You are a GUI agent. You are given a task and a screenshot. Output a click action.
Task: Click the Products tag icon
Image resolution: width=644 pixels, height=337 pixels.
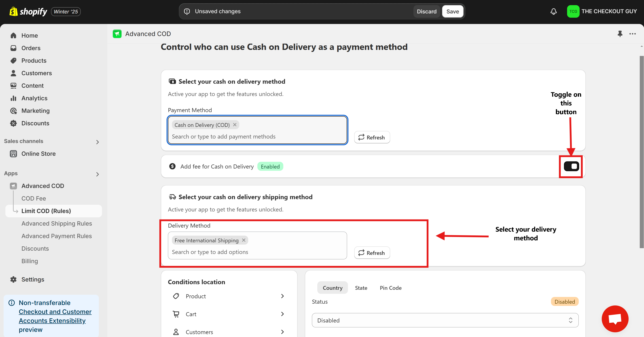pyautogui.click(x=13, y=61)
